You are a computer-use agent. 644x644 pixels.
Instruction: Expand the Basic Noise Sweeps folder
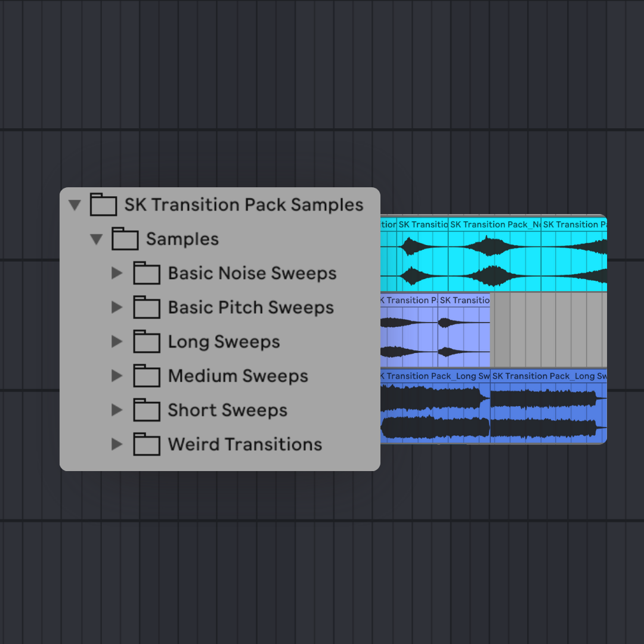[117, 273]
